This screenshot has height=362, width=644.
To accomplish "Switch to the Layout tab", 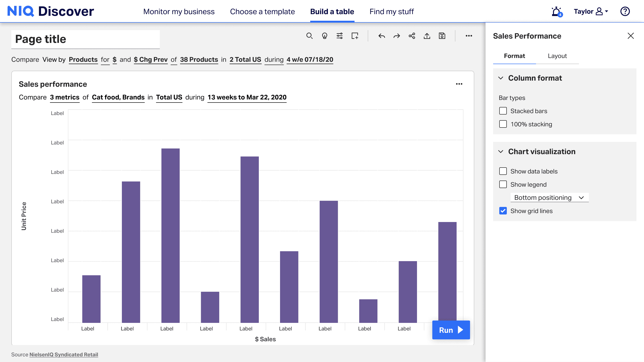I will tap(557, 56).
